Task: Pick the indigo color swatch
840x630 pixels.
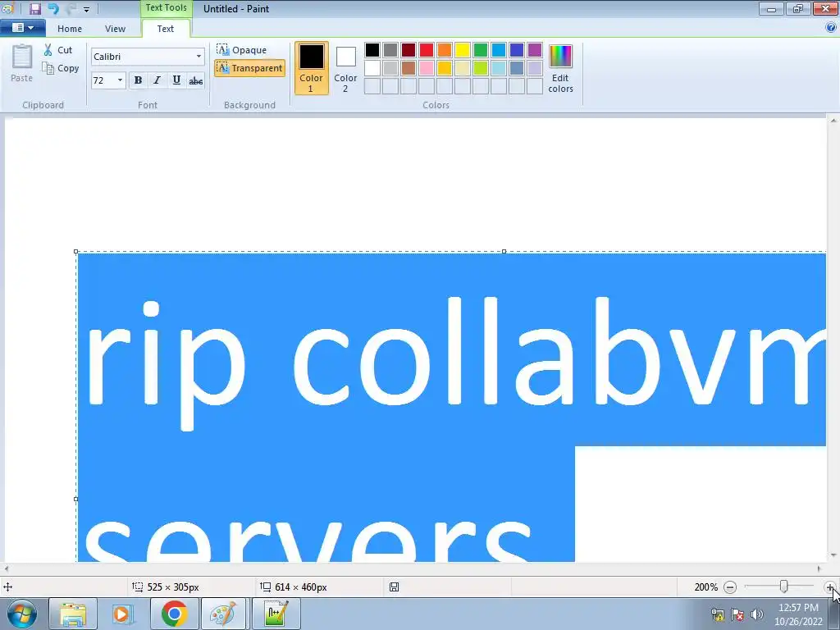Action: pos(517,50)
